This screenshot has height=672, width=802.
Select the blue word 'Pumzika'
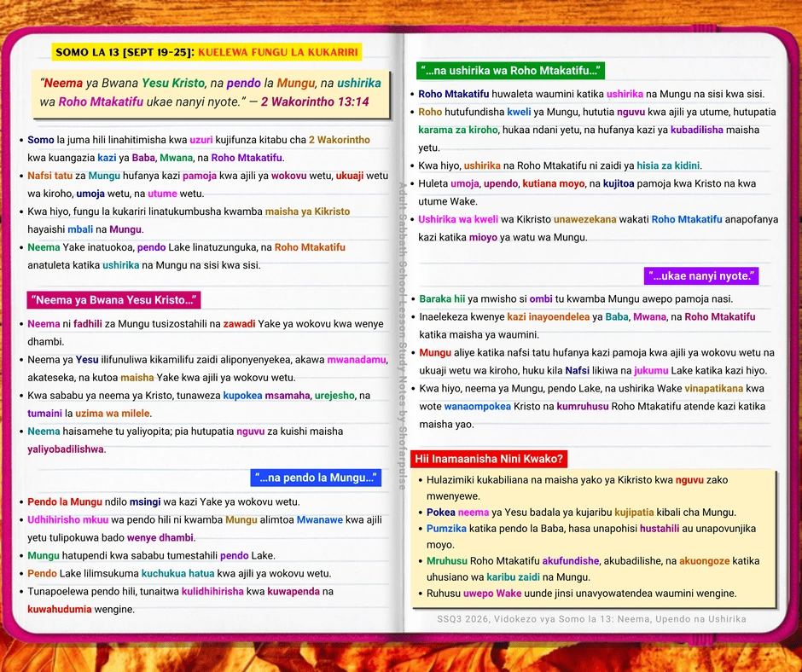[x=446, y=528]
